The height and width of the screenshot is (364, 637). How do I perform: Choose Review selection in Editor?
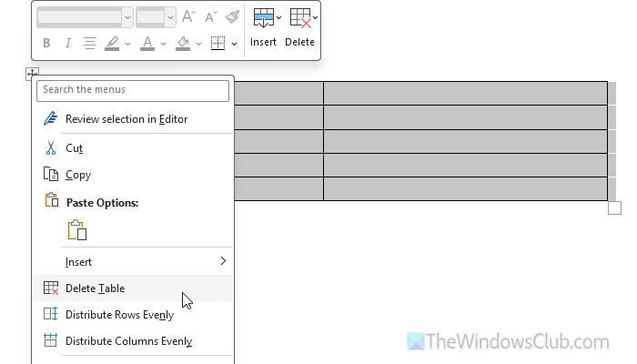(x=133, y=119)
